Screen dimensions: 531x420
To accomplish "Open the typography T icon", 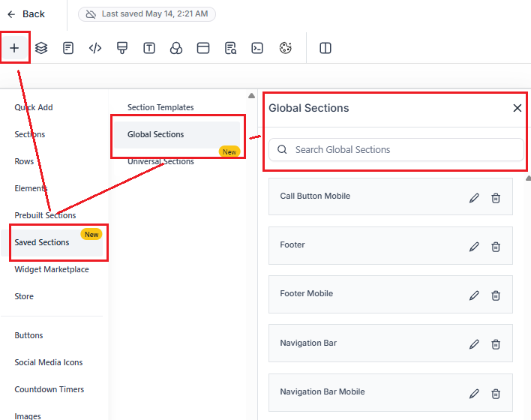I will coord(149,48).
